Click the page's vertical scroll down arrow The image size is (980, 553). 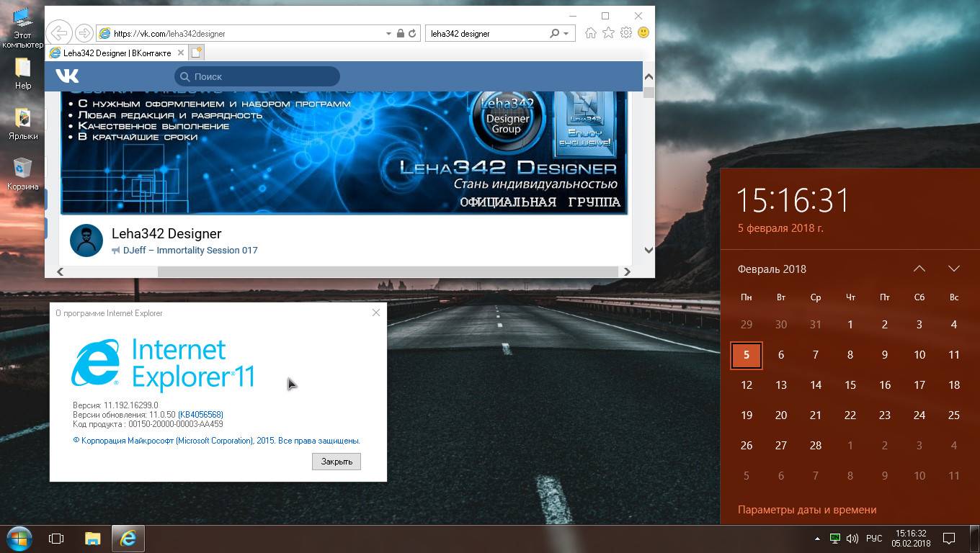point(649,250)
